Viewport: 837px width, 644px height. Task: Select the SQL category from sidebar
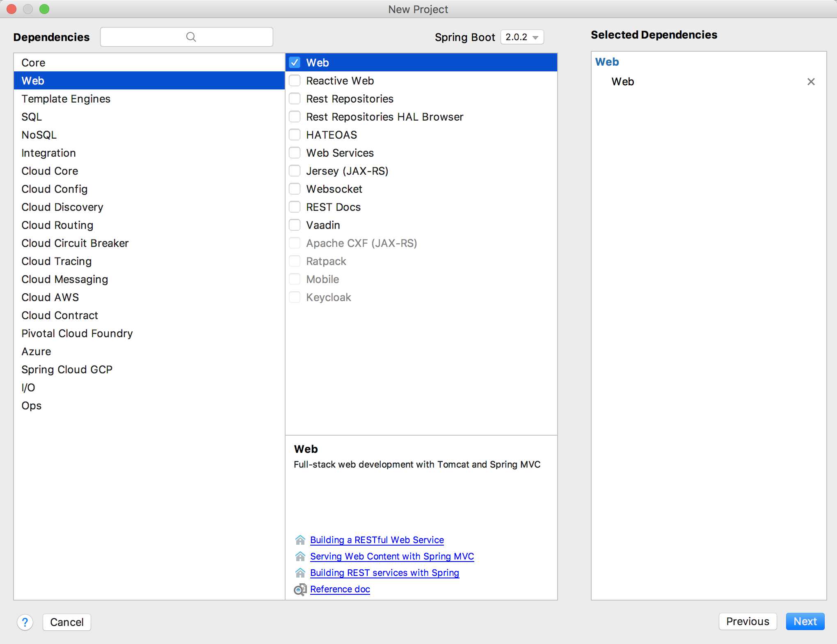coord(31,116)
